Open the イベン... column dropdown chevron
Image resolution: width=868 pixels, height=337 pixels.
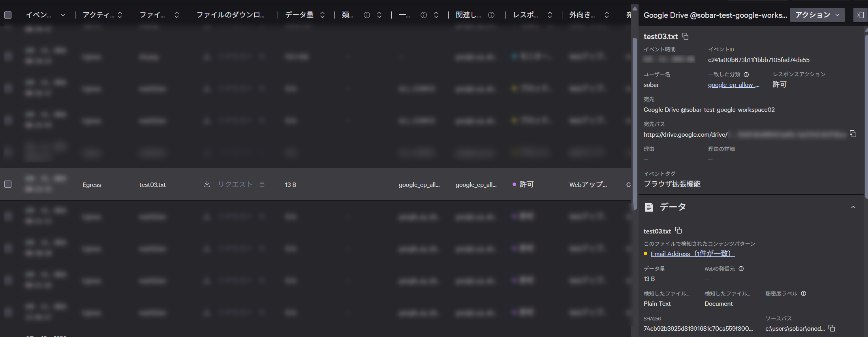(x=63, y=15)
